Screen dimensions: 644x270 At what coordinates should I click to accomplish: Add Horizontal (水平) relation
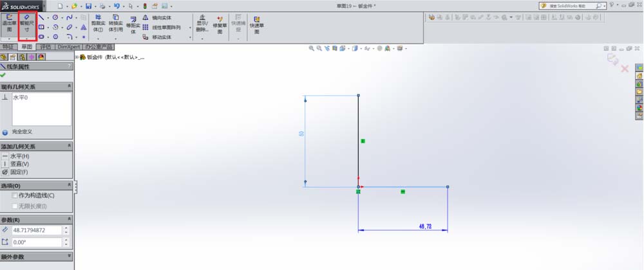pos(15,156)
